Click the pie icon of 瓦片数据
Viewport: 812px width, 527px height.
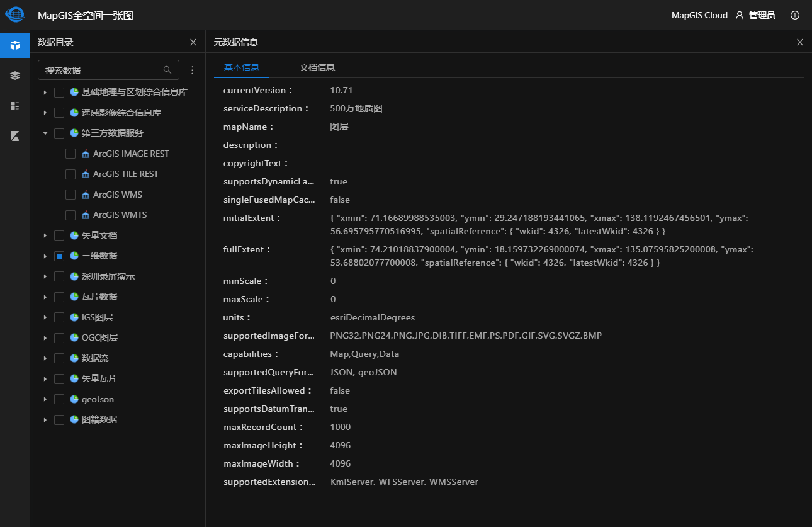(x=74, y=297)
